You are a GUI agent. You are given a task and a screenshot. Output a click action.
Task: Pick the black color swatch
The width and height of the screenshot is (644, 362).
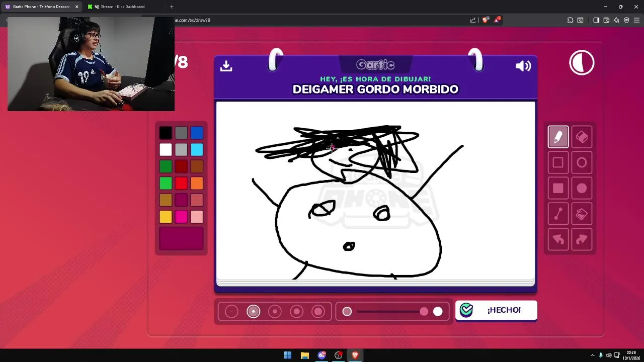[166, 133]
